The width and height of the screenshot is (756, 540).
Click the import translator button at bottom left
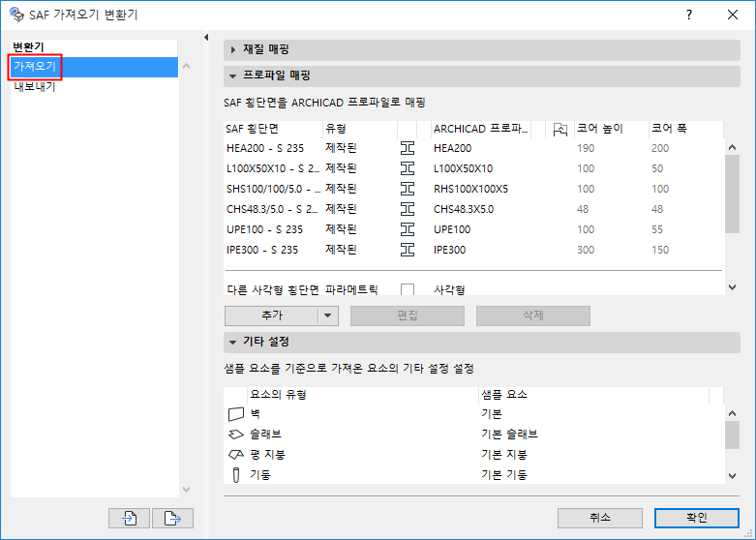pos(129,519)
